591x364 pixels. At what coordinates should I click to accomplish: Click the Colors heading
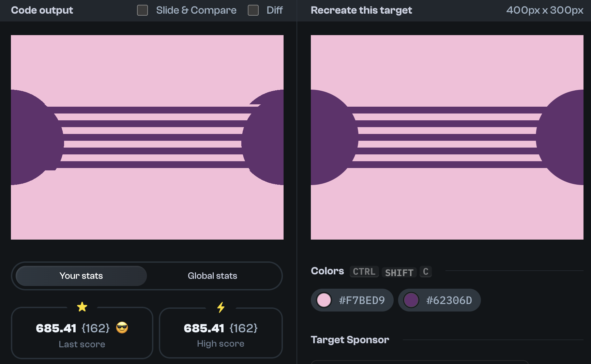328,271
